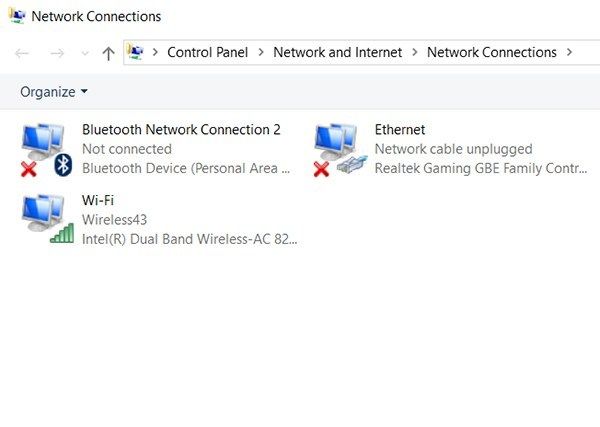600x427 pixels.
Task: Expand chevron after Control Panel breadcrumb
Action: (261, 52)
